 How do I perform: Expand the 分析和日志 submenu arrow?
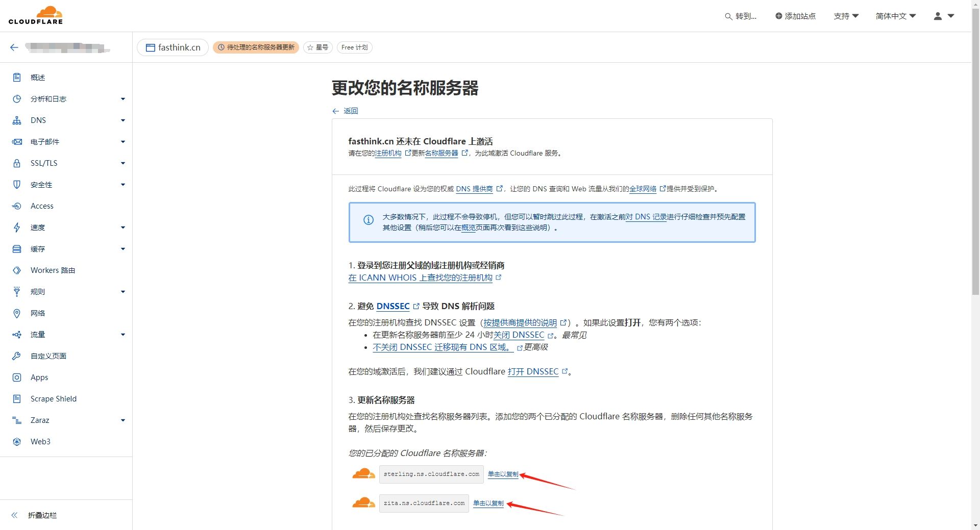point(123,99)
